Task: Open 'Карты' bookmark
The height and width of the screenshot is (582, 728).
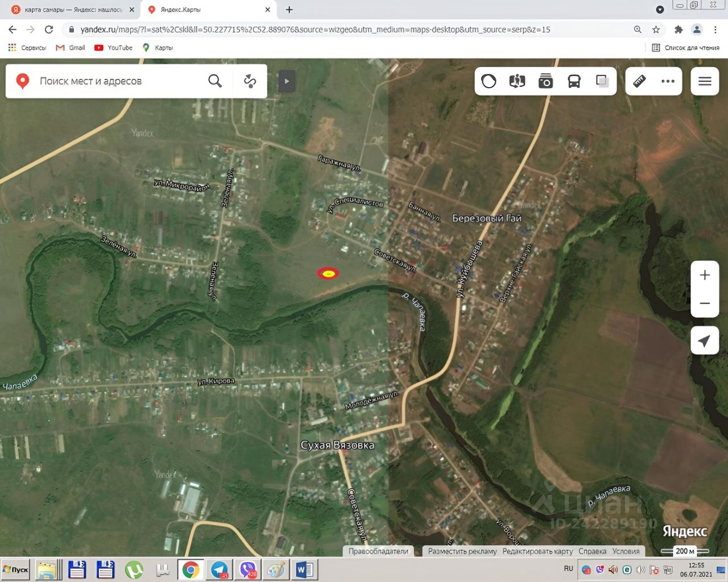Action: 158,48
